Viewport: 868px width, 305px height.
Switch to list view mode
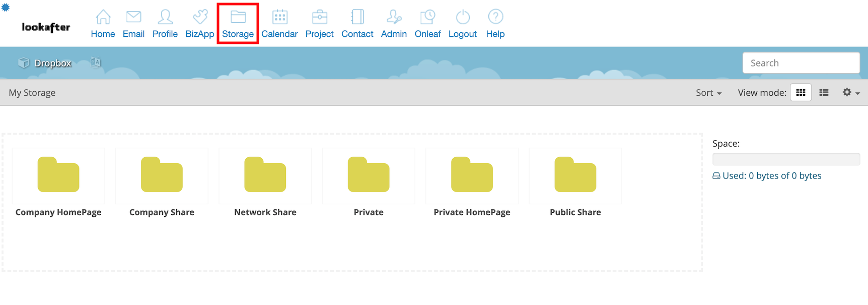point(824,93)
